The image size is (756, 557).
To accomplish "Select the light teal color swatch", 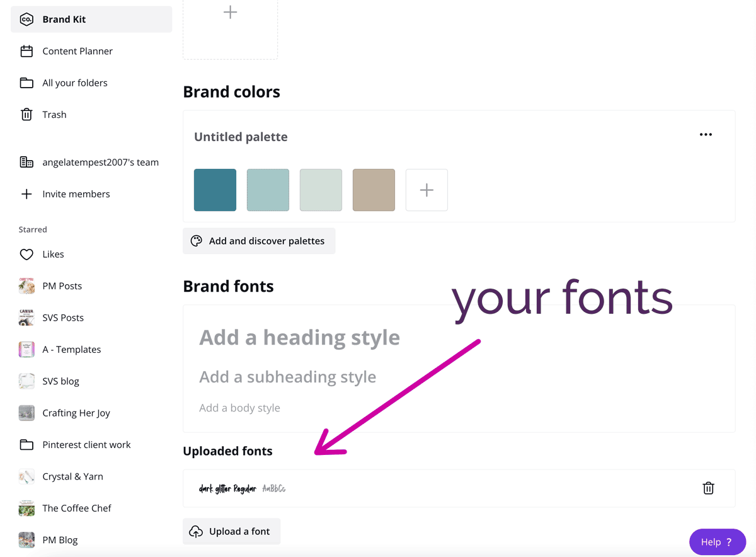I will [x=268, y=190].
